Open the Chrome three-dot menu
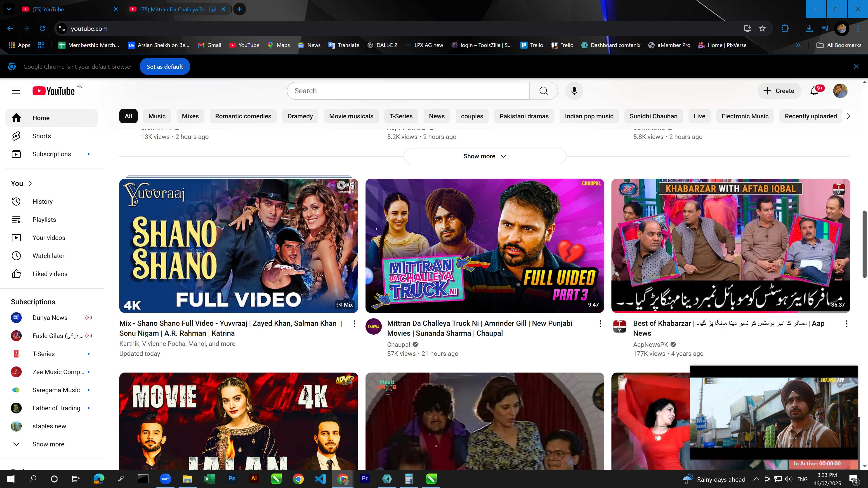 click(x=858, y=29)
